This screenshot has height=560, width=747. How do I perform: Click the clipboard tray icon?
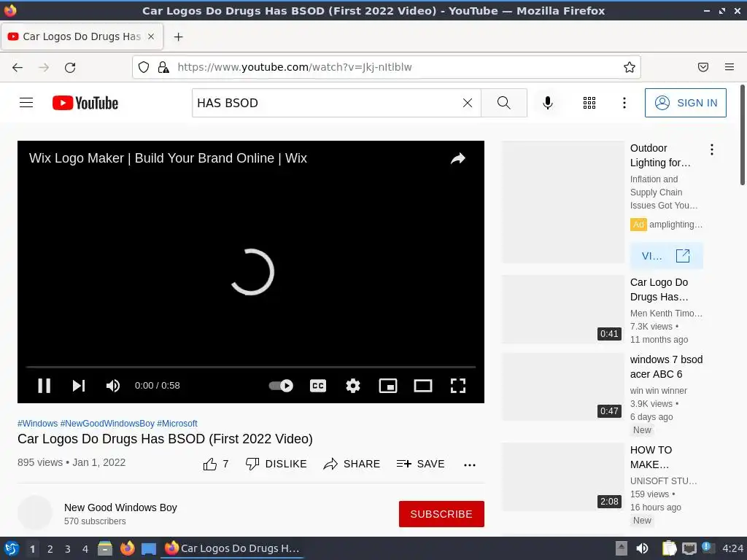coord(670,548)
